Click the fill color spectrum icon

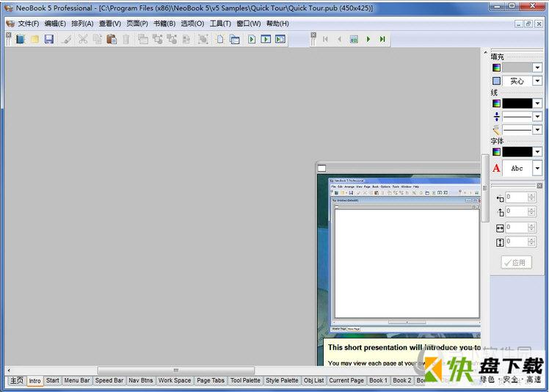click(496, 68)
